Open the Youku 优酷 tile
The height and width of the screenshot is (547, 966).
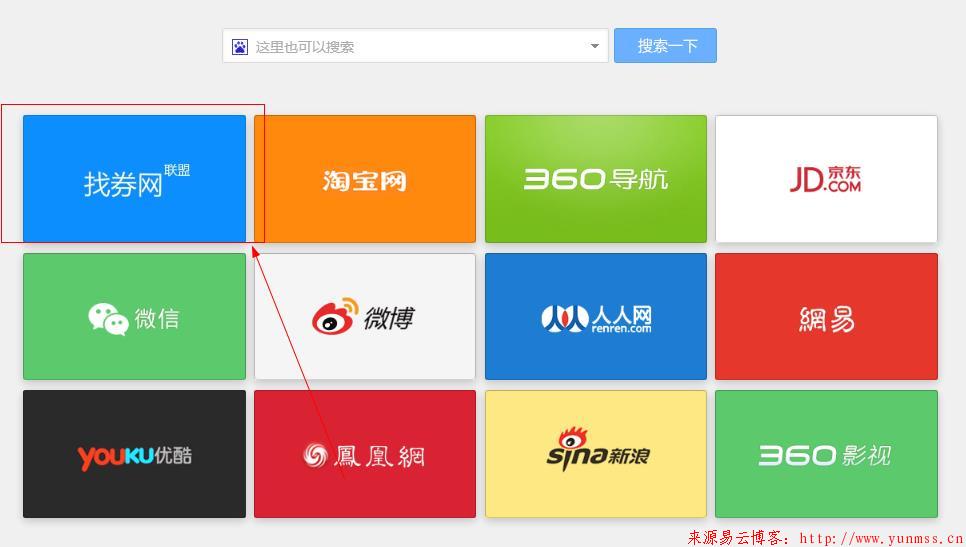click(x=134, y=454)
